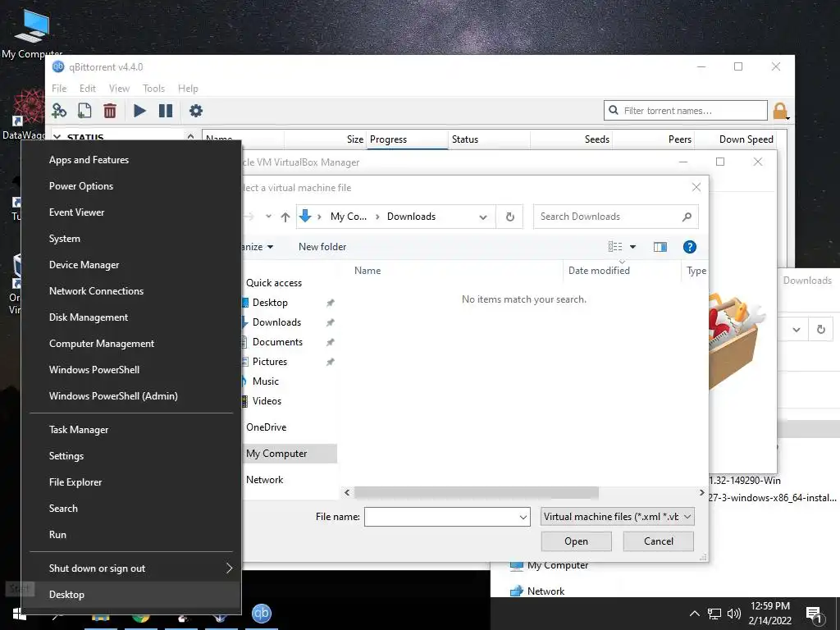Click the qBittorrent taskbar icon
The image size is (840, 630).
click(262, 614)
